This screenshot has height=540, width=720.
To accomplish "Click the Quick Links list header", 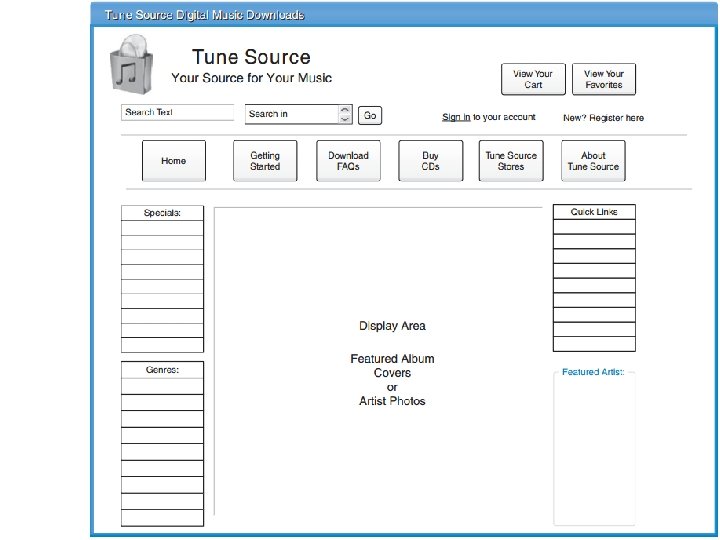I will click(x=594, y=212).
